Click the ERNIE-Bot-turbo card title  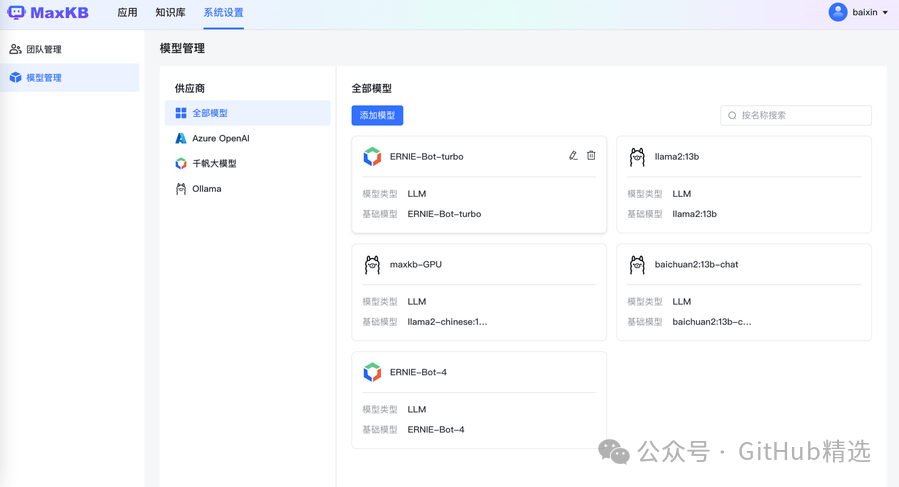(427, 157)
